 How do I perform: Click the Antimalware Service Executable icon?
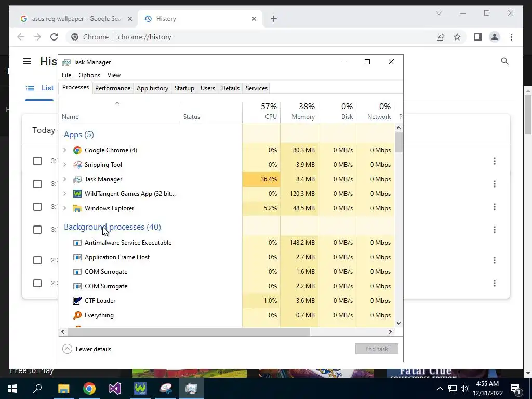coord(77,243)
